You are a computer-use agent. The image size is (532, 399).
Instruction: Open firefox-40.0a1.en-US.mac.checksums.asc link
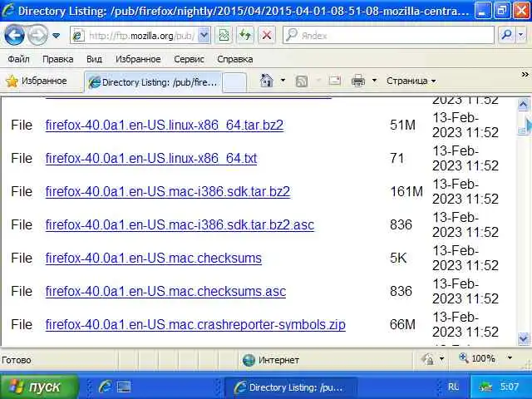coord(165,291)
